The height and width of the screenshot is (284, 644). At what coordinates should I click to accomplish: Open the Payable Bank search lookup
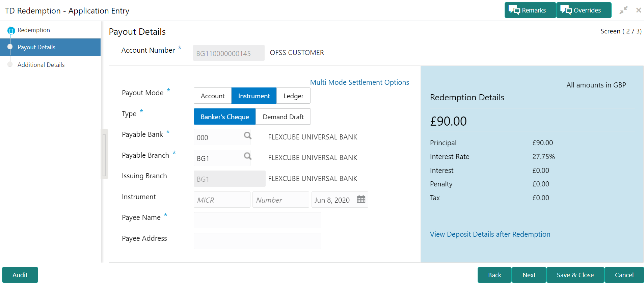248,136
